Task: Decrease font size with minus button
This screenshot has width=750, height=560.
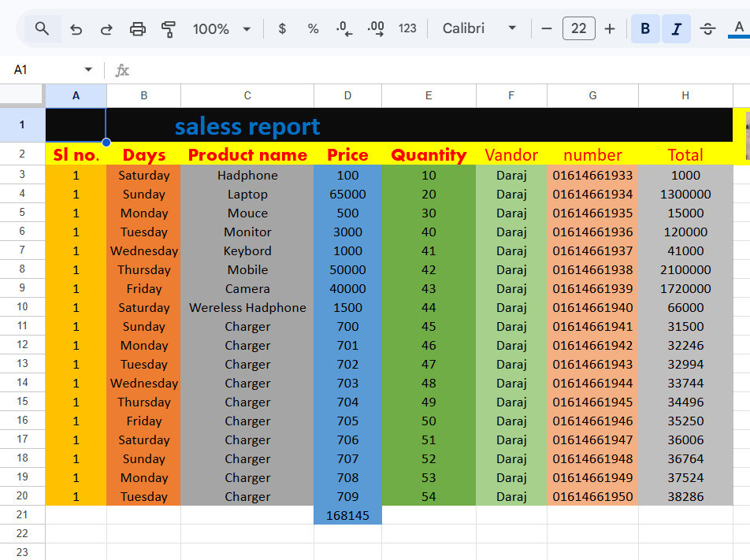Action: tap(547, 29)
